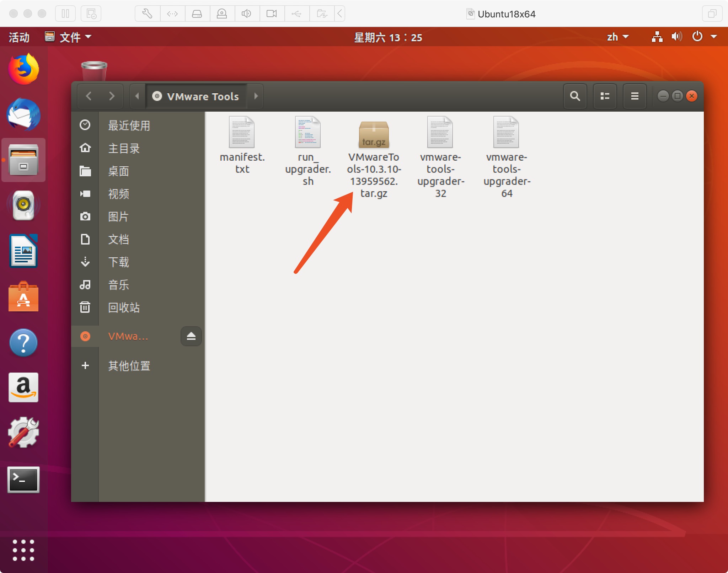Toggle the list view in file manager

point(605,96)
